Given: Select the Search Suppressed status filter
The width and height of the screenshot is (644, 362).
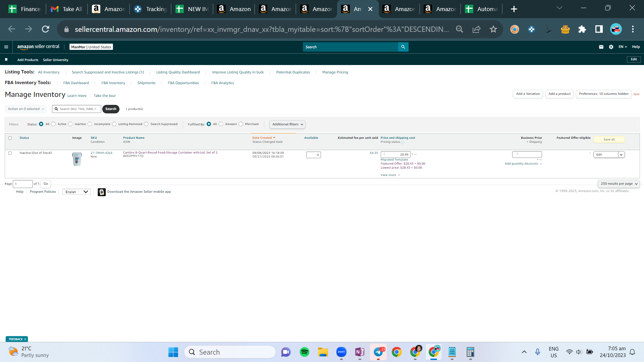Looking at the screenshot, I should click(x=146, y=124).
